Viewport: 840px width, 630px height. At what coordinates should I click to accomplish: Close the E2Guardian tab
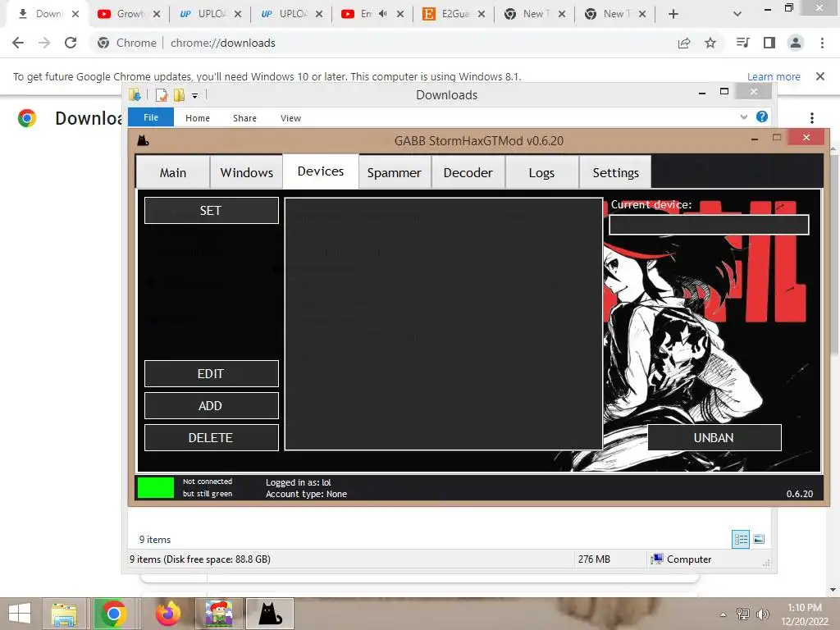coord(482,14)
